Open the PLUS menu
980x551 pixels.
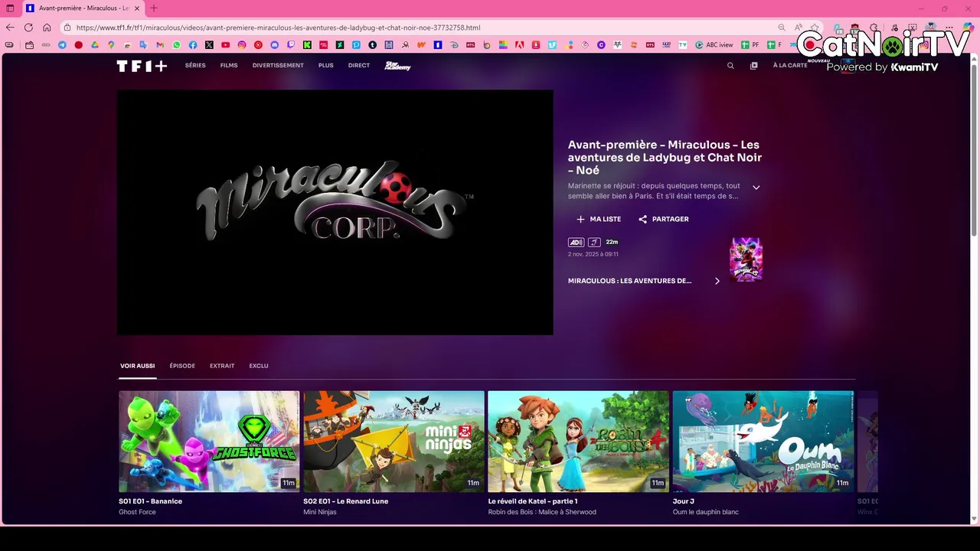pos(326,66)
